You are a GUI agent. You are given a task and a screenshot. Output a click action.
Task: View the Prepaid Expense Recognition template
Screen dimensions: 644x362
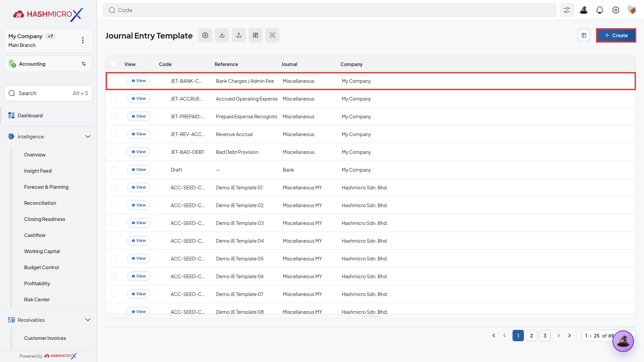click(x=139, y=116)
